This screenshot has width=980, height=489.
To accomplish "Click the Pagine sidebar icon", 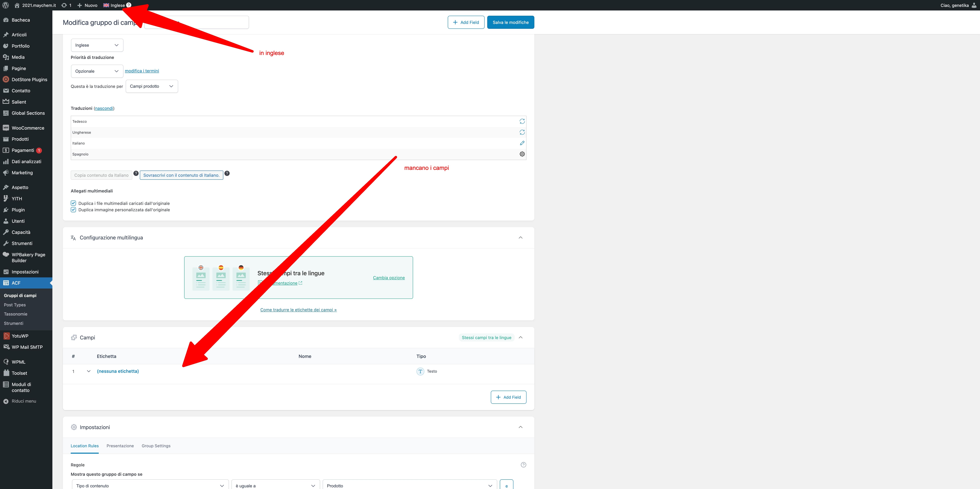I will 6,68.
